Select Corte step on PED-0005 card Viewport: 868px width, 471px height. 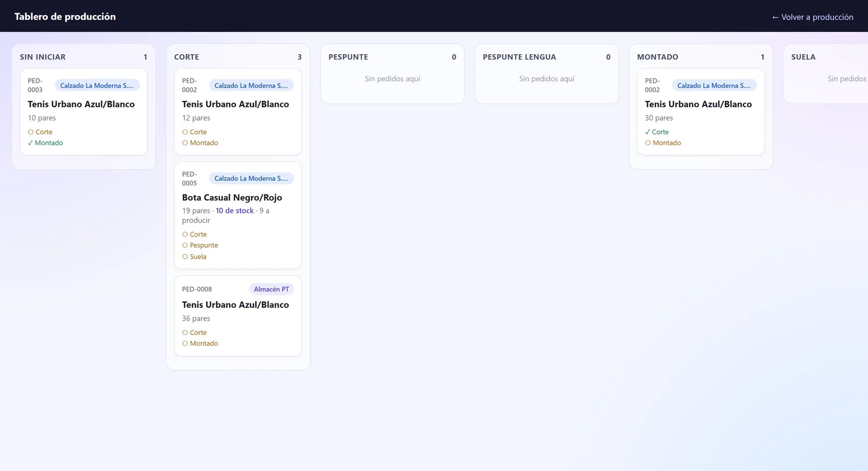click(x=194, y=234)
